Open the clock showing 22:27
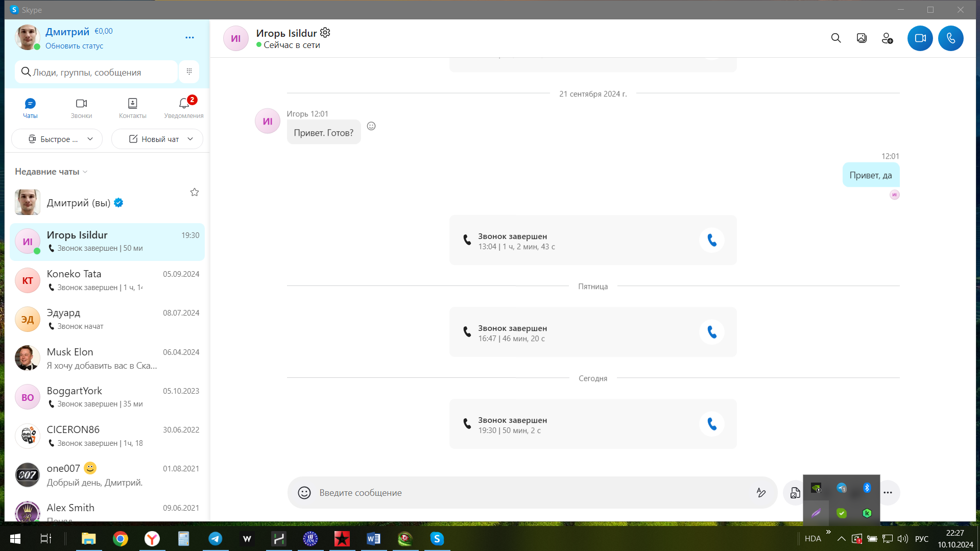This screenshot has width=980, height=551. 955,539
